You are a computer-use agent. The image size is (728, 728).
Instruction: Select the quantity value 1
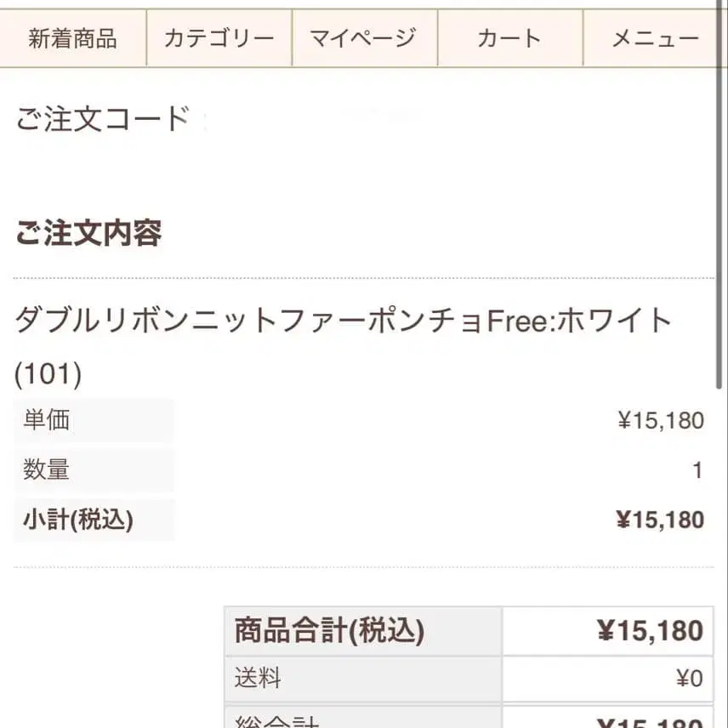[x=697, y=470]
